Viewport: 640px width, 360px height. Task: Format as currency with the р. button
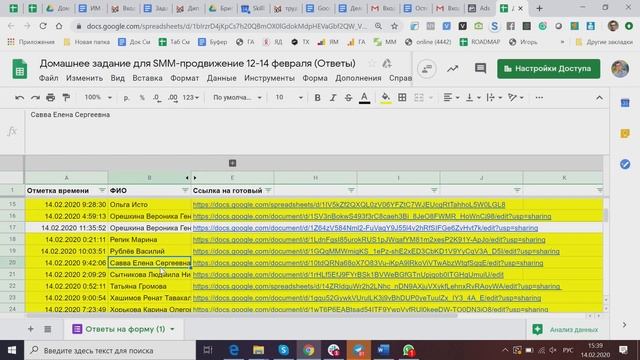(x=127, y=98)
